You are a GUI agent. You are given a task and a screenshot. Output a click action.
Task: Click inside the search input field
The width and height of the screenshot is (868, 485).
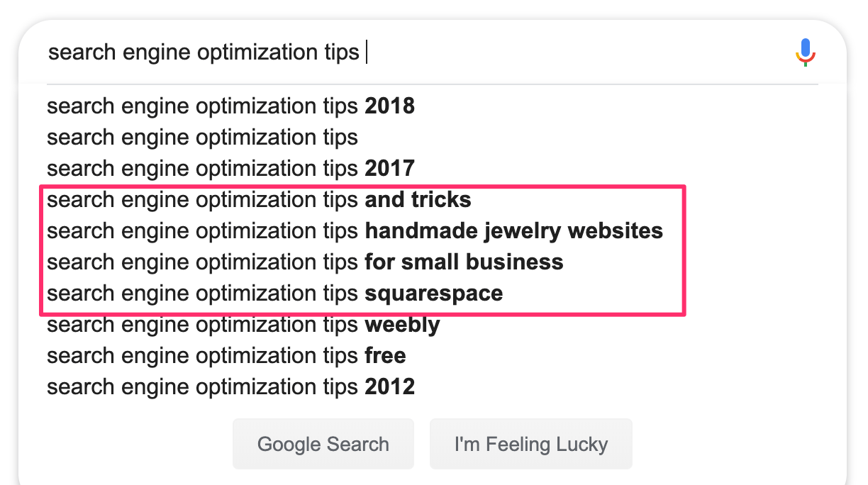(284, 50)
